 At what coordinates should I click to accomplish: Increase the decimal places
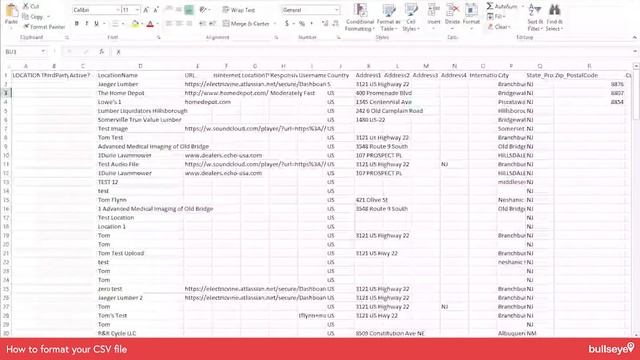click(x=325, y=24)
